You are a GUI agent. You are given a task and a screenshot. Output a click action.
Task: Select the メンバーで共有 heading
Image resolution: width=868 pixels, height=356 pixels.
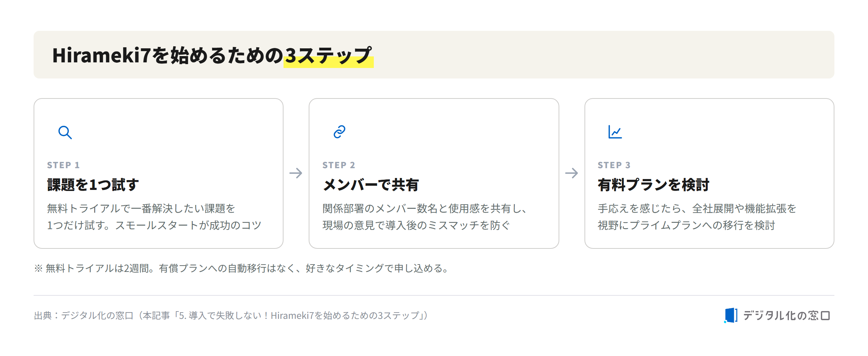(x=371, y=185)
